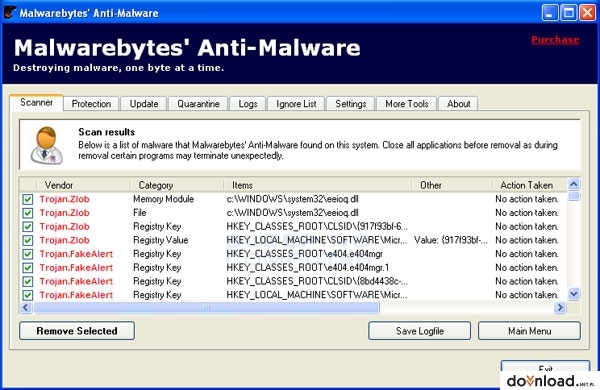Viewport: 600px width, 390px height.
Task: Uncheck Trojan.Zlob Memory Module row checkbox
Action: [28, 199]
